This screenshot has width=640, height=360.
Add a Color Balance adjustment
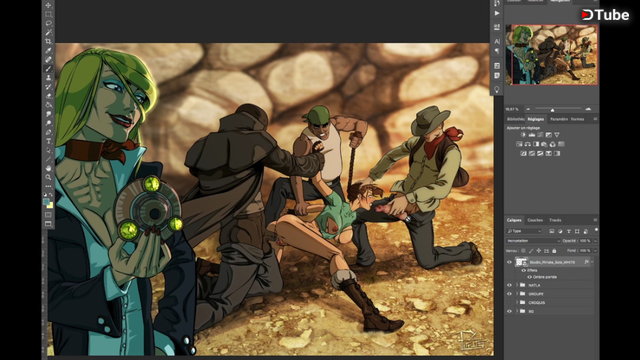528,144
